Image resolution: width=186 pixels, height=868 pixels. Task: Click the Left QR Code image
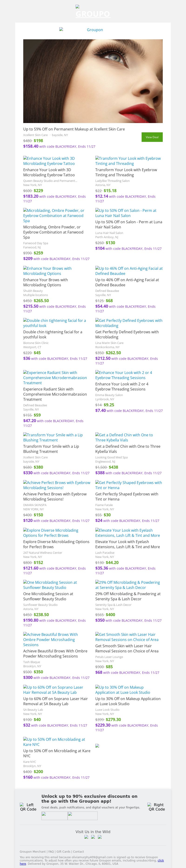(28, 807)
